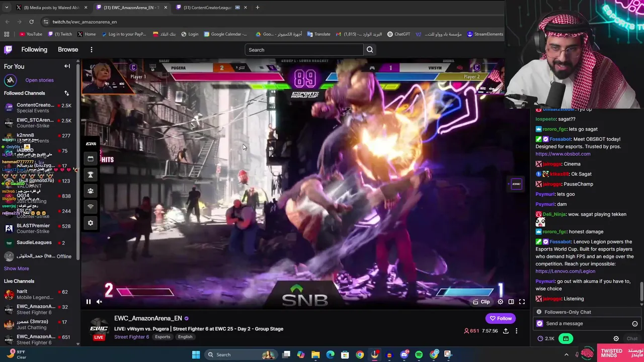Follow the EWC_AmazonArena_EN channel
Screen dimensions: 644x362
[x=500, y=318]
